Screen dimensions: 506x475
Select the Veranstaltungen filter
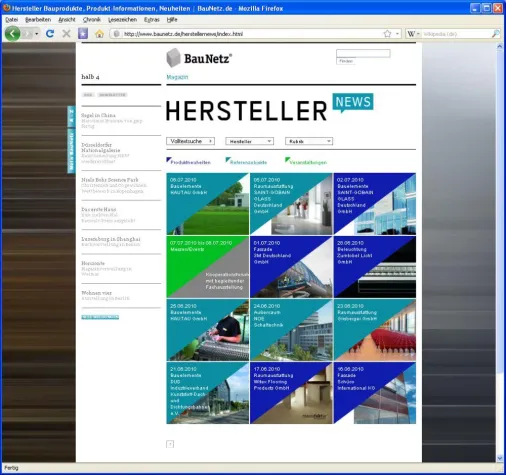click(x=308, y=162)
